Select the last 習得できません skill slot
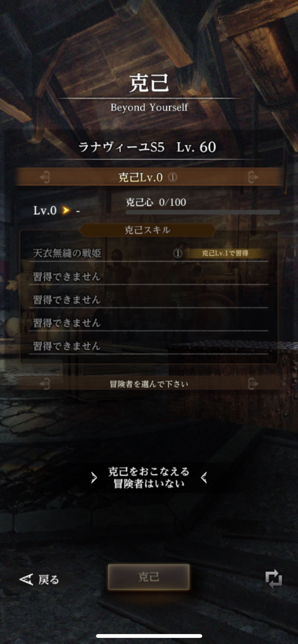 pos(149,346)
